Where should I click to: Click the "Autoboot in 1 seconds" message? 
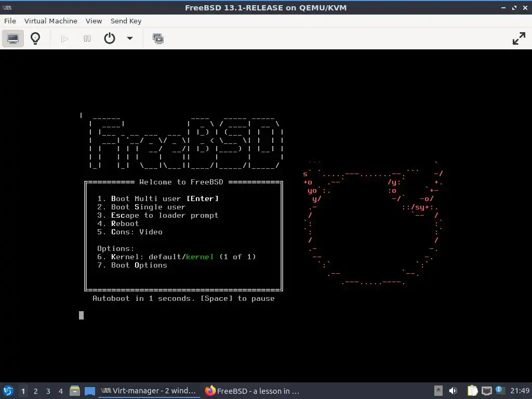tap(183, 299)
